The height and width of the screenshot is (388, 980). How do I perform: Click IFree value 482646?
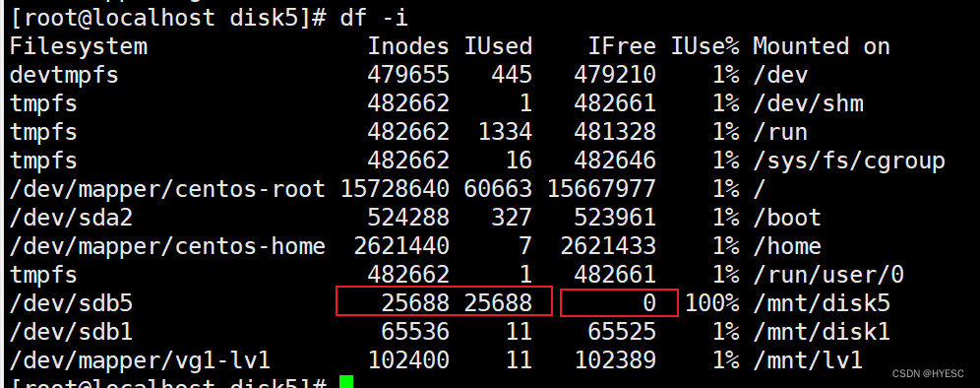pos(615,161)
